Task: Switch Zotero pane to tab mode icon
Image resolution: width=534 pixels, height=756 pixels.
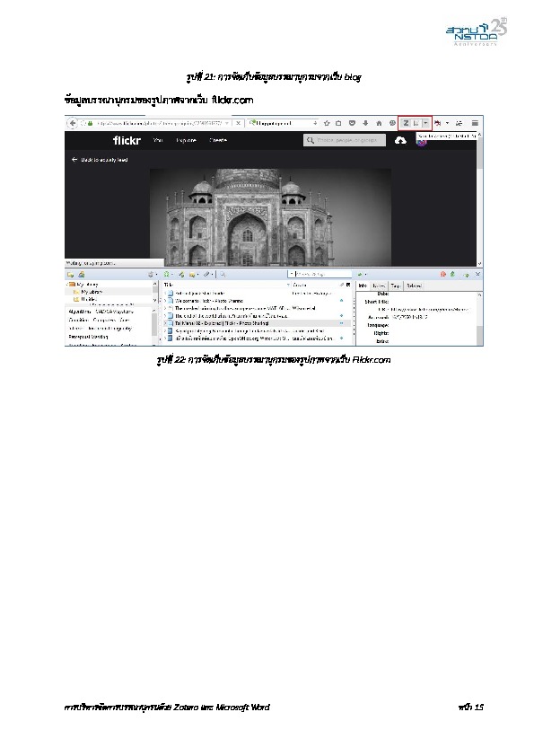Action: 466,275
